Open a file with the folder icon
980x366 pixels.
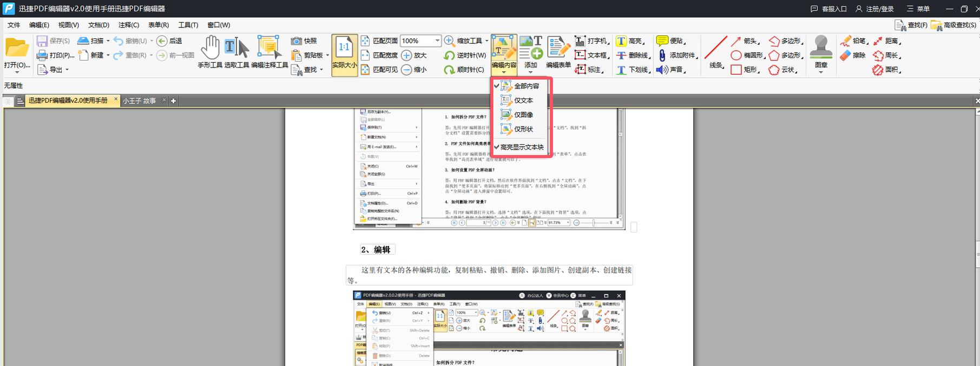point(17,48)
